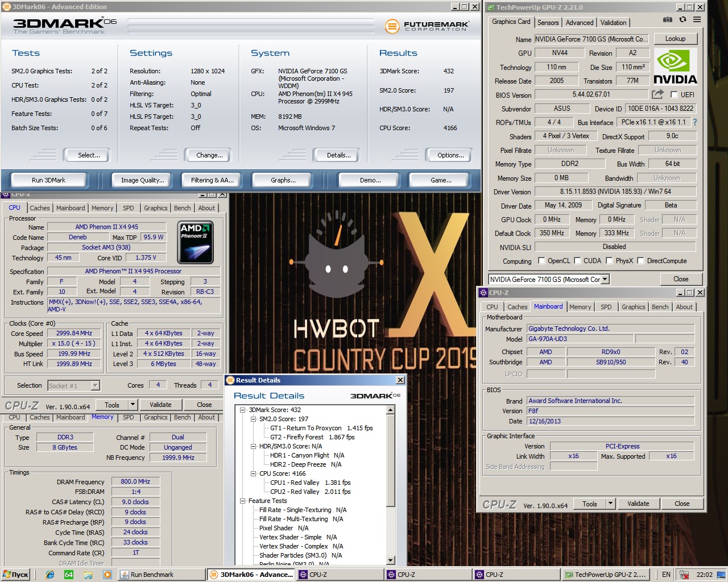
Task: Launch the orange media player taskbar icon
Action: tap(107, 575)
